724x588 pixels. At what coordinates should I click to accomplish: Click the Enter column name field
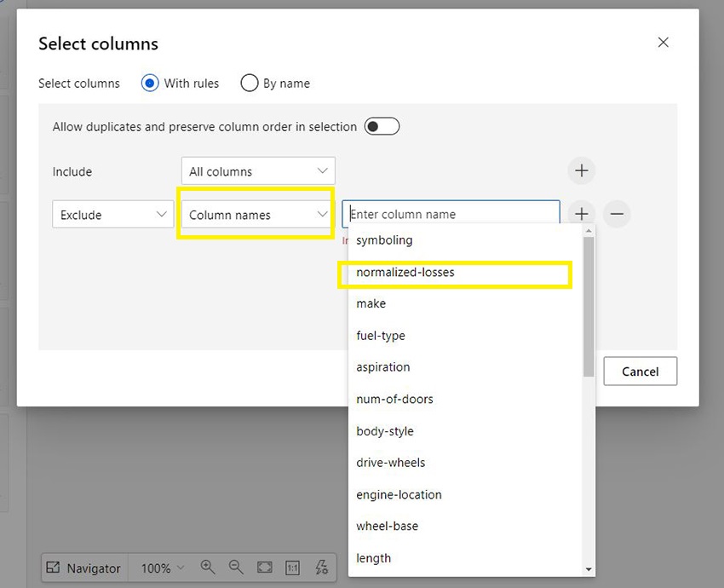[x=451, y=214]
